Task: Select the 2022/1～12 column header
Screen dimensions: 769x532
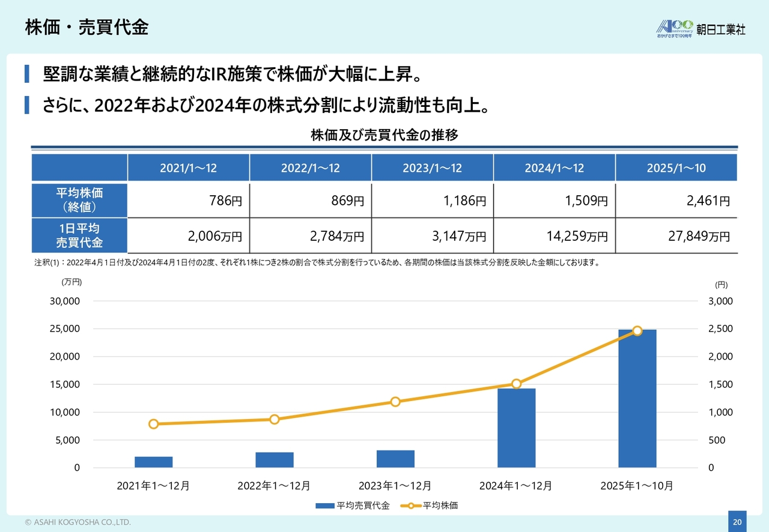Action: coord(310,168)
